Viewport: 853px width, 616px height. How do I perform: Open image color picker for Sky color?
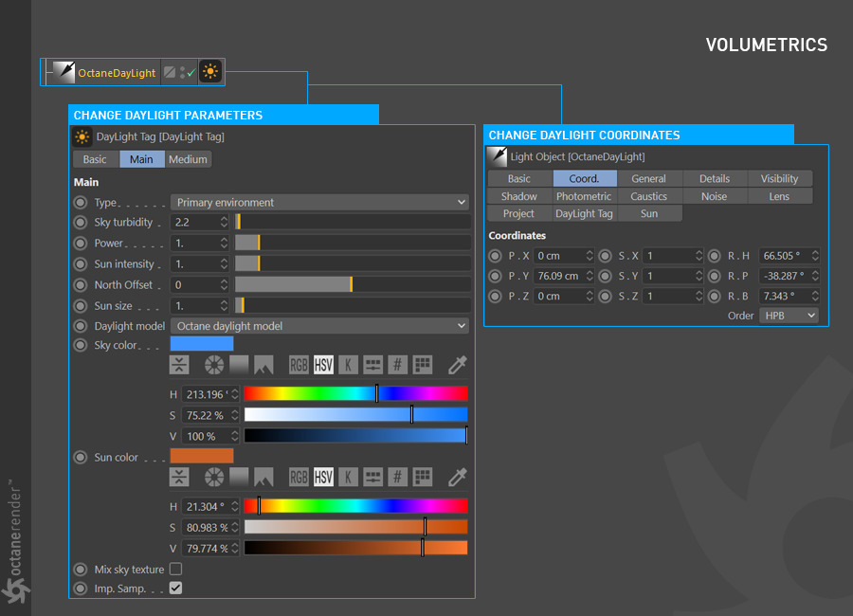click(263, 365)
